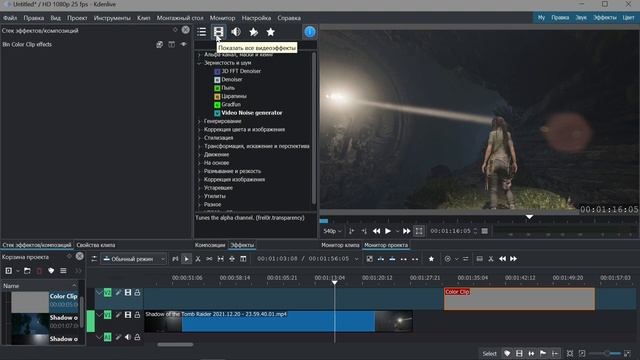Hide video on V2 track
This screenshot has height=360, width=640.
coord(128,293)
